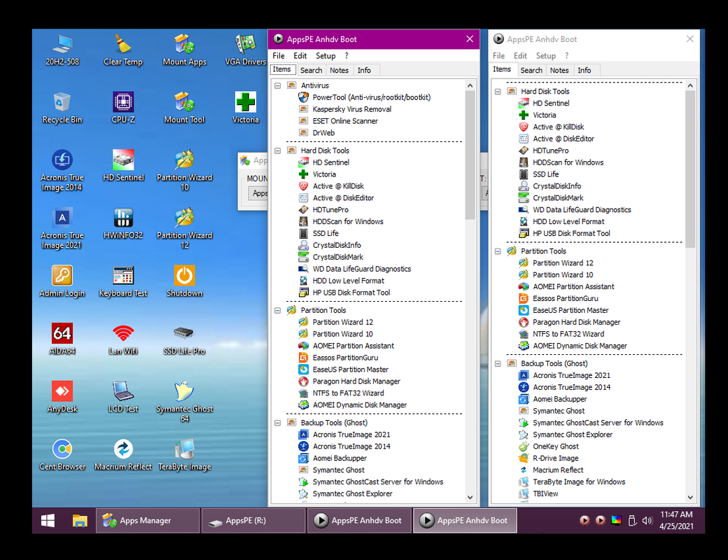The image size is (728, 560).
Task: Open the SSD Life Pro desktop icon
Action: pyautogui.click(x=184, y=339)
